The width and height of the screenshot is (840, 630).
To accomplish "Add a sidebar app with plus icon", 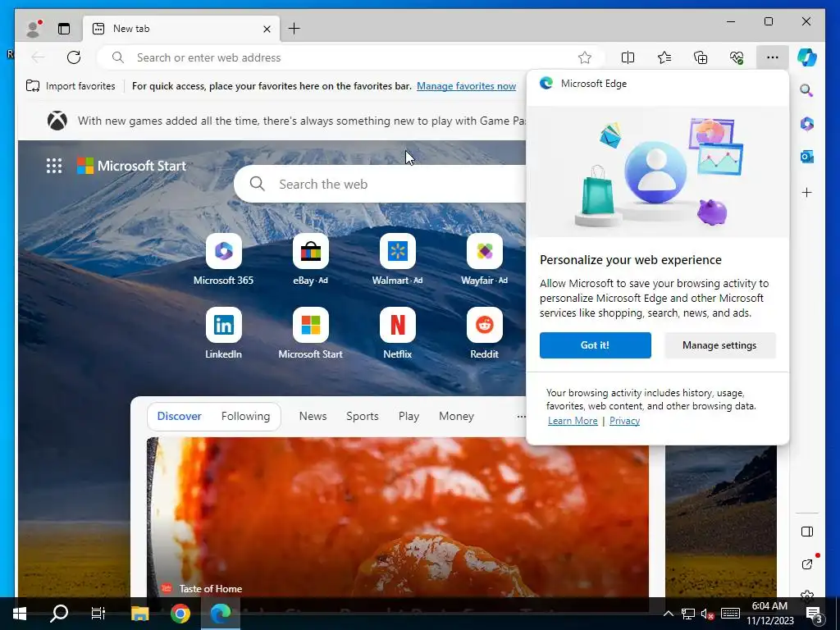I will (x=807, y=192).
